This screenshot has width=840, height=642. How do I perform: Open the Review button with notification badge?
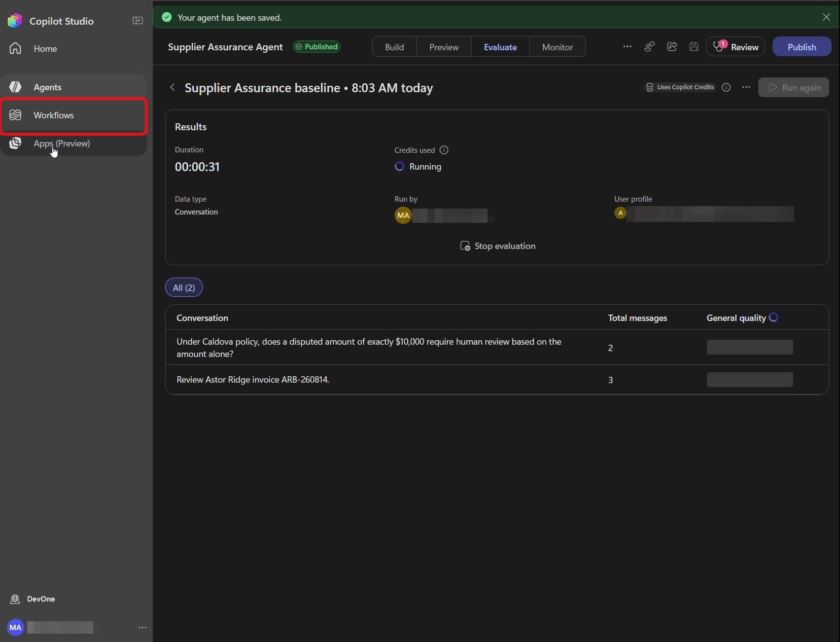[735, 46]
